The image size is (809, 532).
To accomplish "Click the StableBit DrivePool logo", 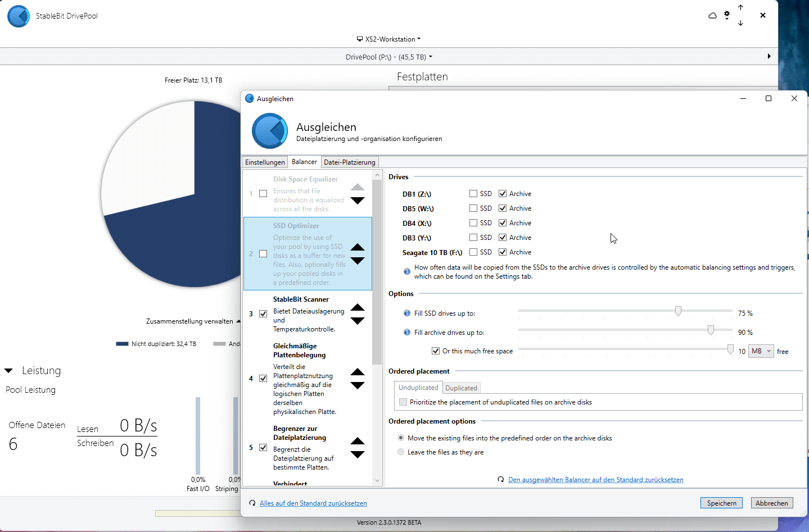I will click(19, 16).
